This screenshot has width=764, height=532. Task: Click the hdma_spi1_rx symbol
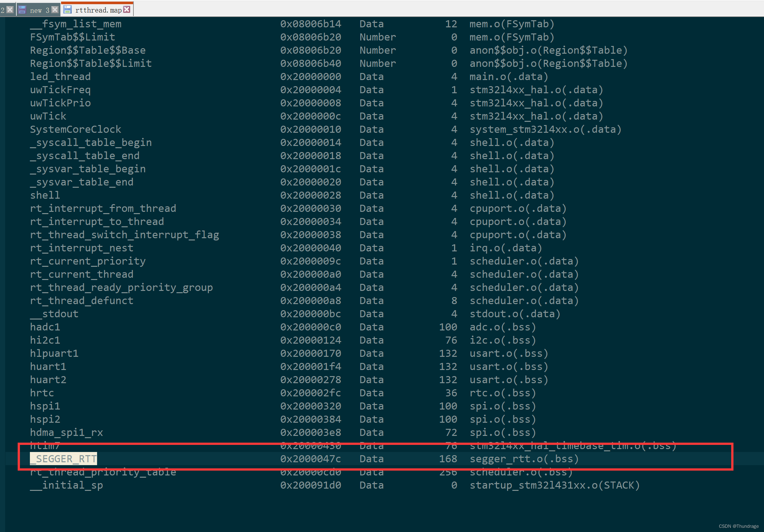[x=66, y=432]
